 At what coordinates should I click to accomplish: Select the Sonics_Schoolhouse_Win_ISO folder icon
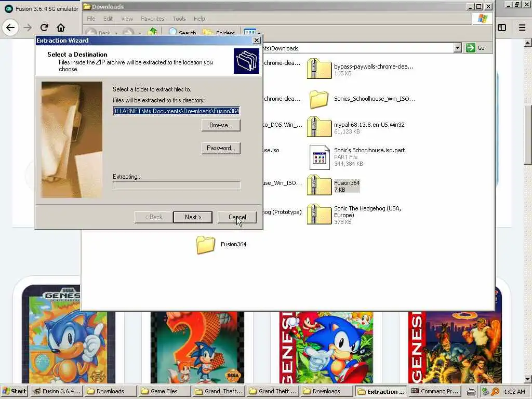click(x=319, y=99)
